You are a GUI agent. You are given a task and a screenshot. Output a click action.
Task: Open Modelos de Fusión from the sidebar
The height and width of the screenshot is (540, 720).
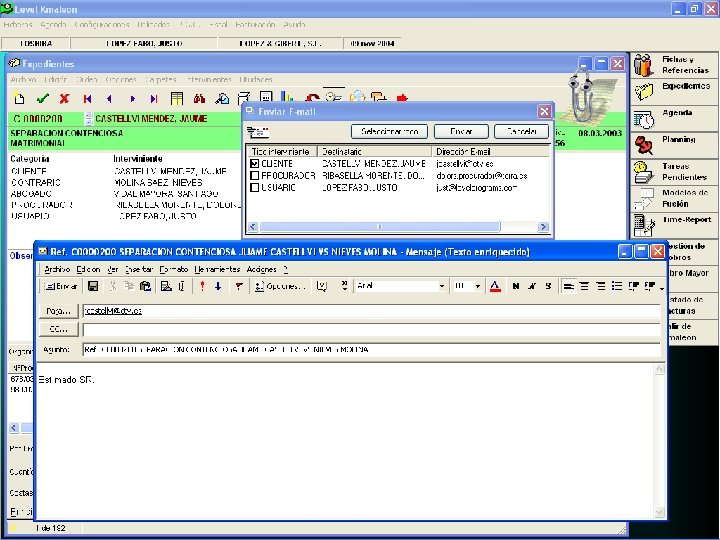673,198
